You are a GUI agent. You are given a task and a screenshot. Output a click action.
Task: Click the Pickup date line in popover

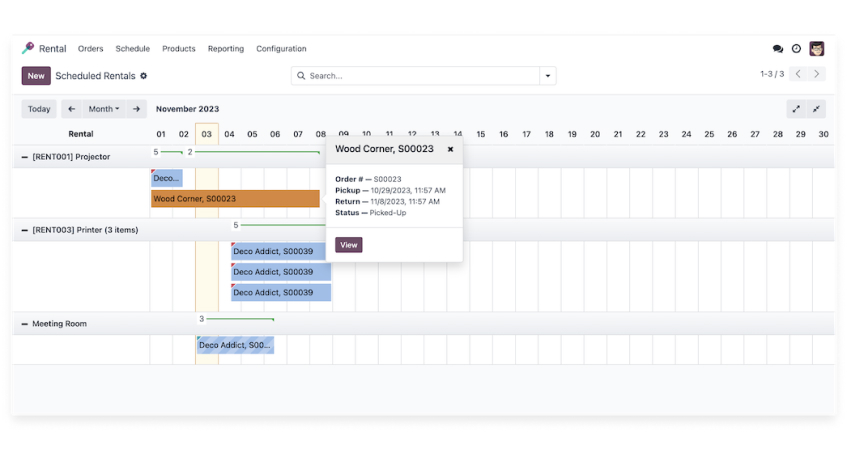390,191
